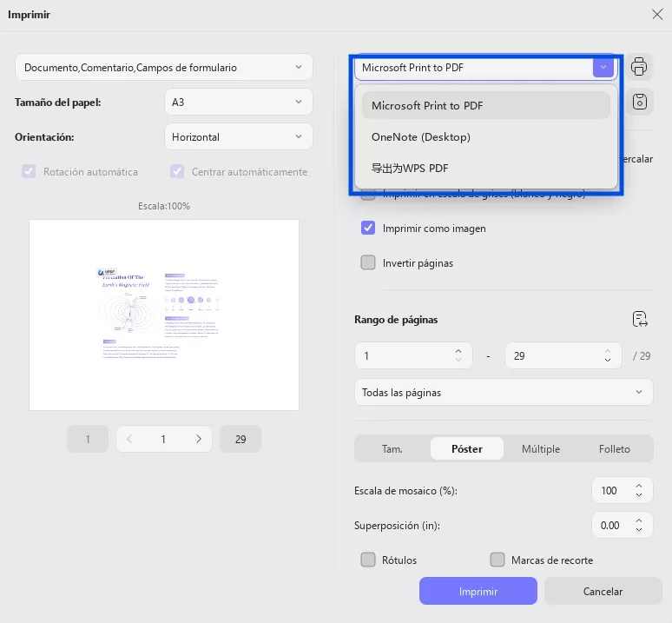Image resolution: width=672 pixels, height=623 pixels.
Task: Click the swap page range icon
Action: coord(640,320)
